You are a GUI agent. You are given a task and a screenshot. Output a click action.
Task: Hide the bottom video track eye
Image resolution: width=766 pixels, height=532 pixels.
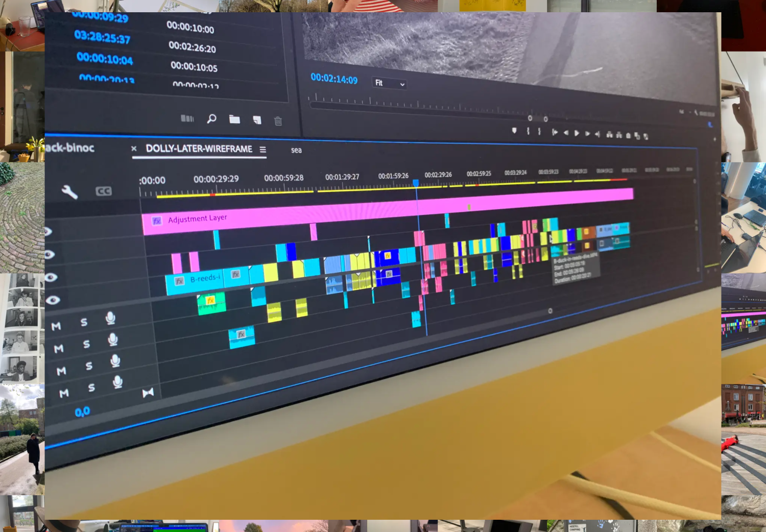tap(53, 300)
